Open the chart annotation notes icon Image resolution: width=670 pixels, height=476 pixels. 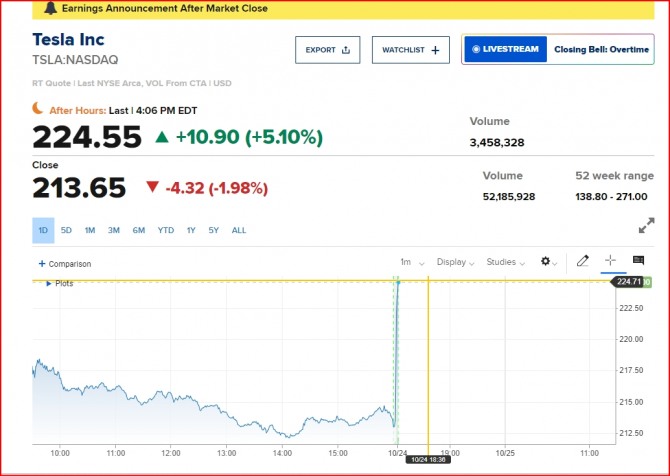coord(638,260)
